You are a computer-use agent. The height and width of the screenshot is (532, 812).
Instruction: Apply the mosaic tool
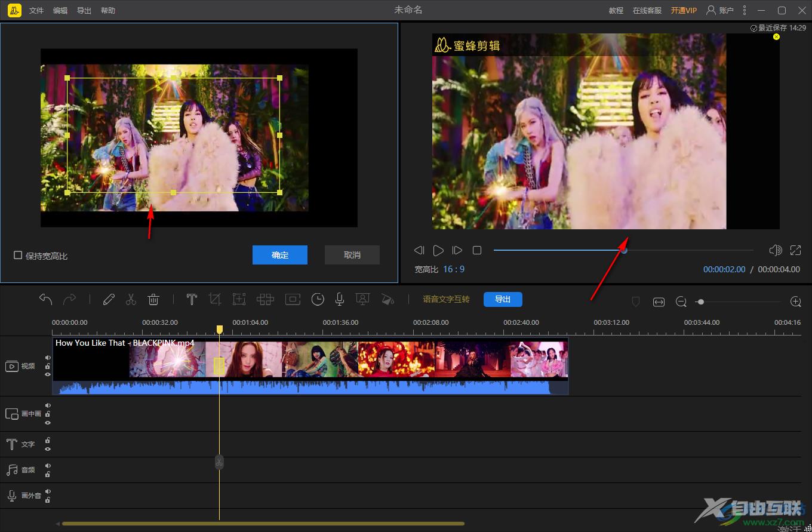265,299
